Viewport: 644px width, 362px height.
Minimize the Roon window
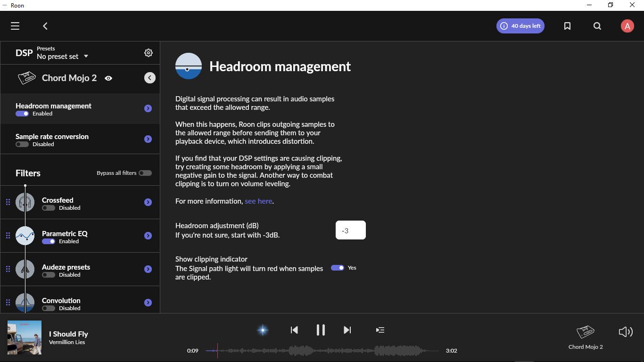(x=589, y=5)
